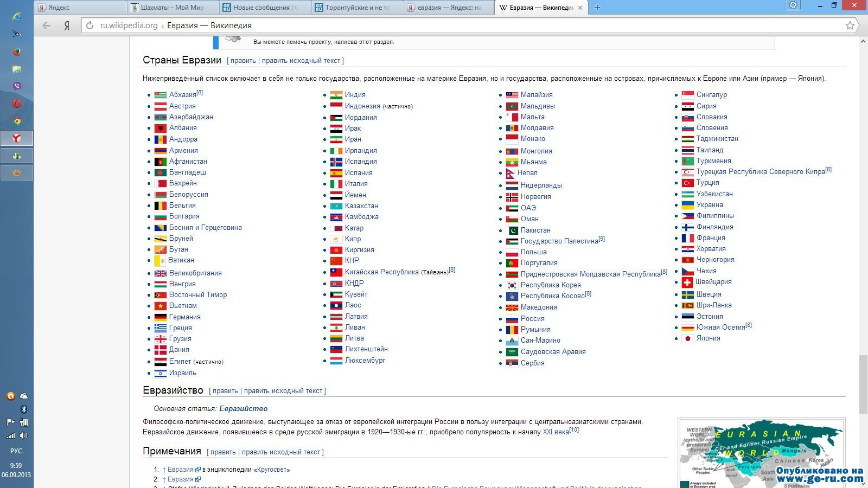Image resolution: width=868 pixels, height=488 pixels.
Task: Click править next to Страны Евразии
Action: pyautogui.click(x=243, y=61)
